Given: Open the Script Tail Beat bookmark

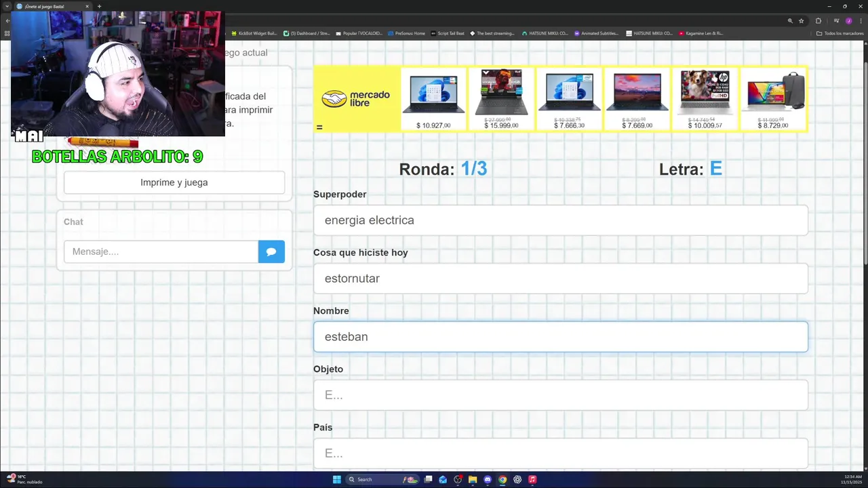Looking at the screenshot, I should tap(448, 33).
